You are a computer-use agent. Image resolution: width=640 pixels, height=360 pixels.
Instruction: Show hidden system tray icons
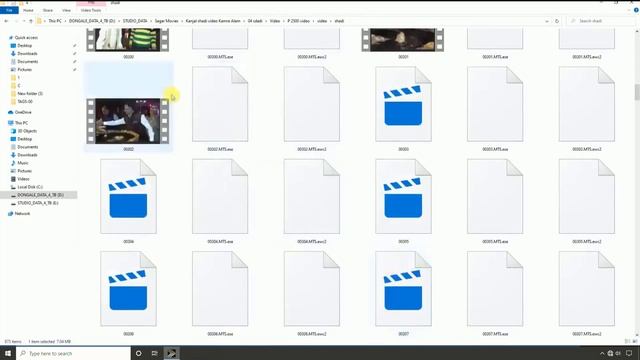[602, 353]
